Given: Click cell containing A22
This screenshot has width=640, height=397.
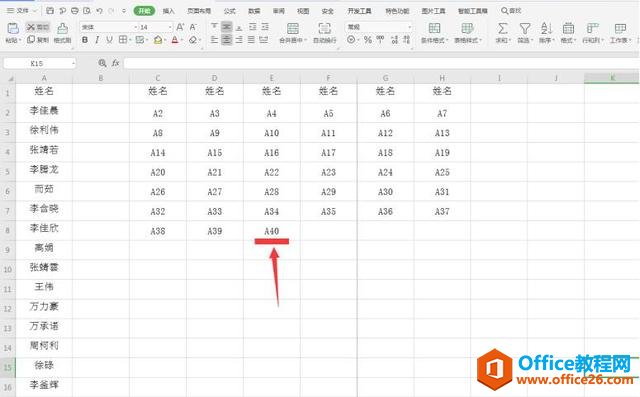Looking at the screenshot, I should click(271, 172).
